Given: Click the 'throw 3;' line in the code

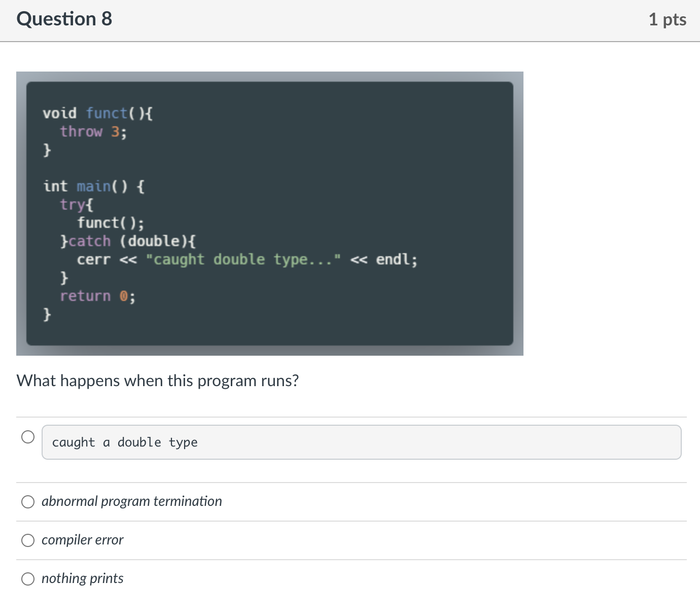Looking at the screenshot, I should point(93,132).
